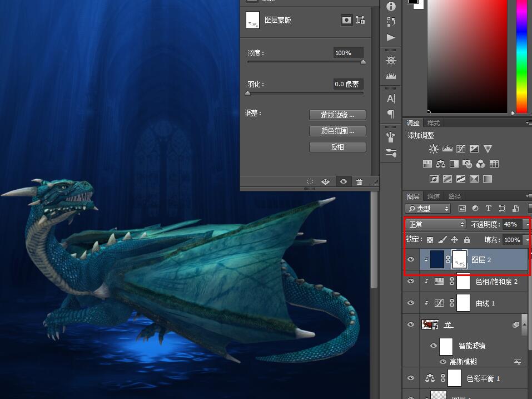Toggle 高斯模糊 filter visibility eye

(442, 362)
